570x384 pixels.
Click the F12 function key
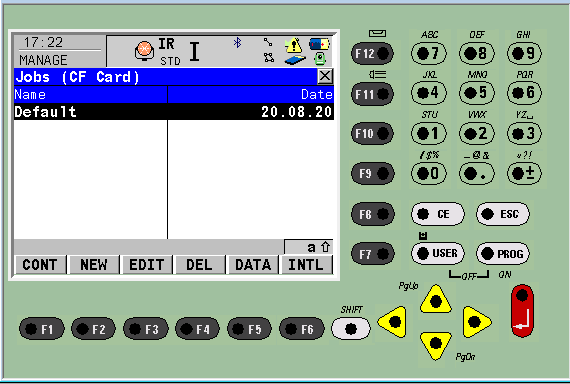pyautogui.click(x=373, y=54)
